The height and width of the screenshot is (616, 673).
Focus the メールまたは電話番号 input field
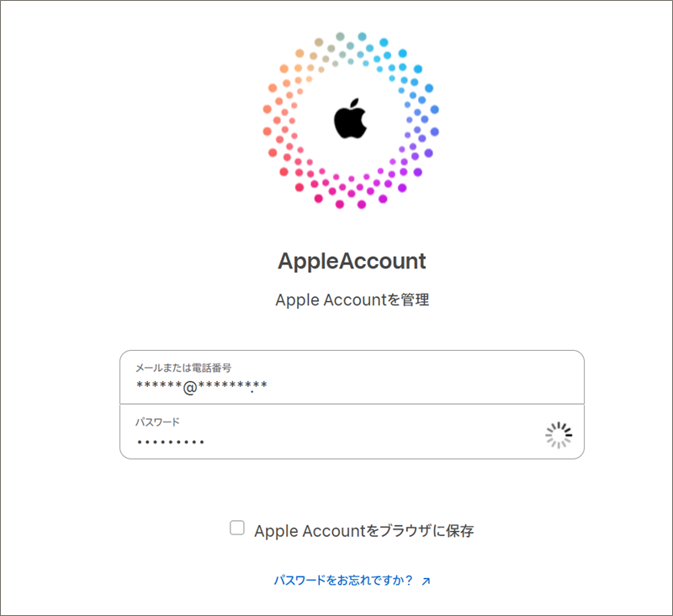pos(352,377)
